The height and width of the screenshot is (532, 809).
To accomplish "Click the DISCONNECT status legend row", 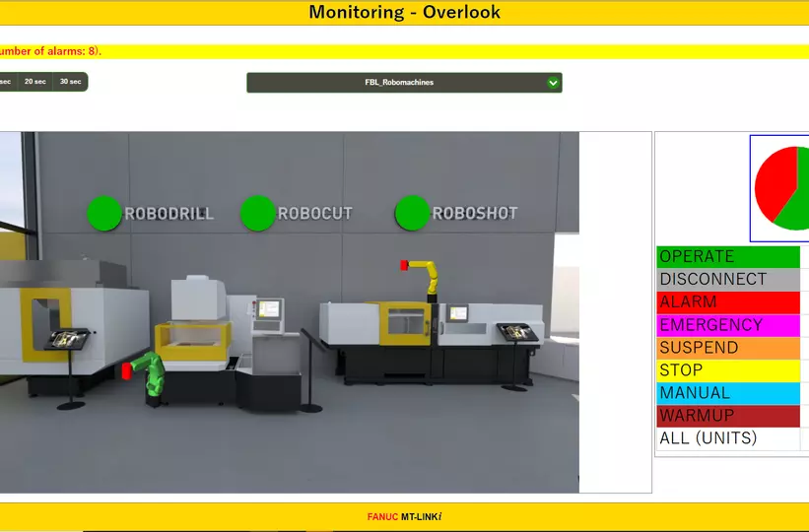I will [x=728, y=279].
